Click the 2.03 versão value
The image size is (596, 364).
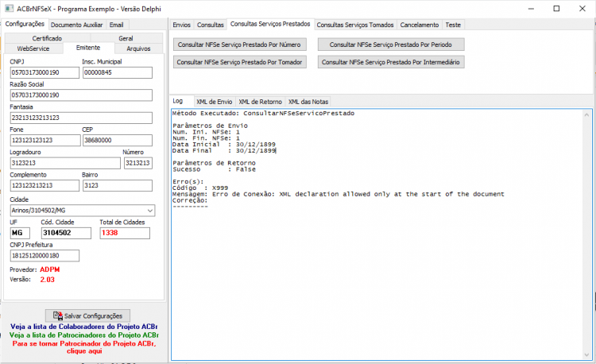coord(48,280)
